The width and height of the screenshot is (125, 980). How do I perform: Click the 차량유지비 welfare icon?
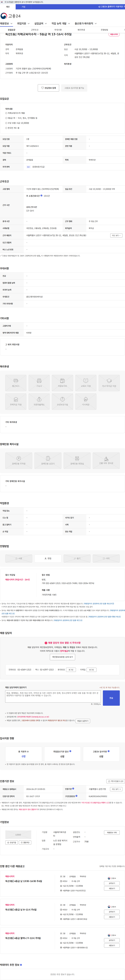(63, 383)
